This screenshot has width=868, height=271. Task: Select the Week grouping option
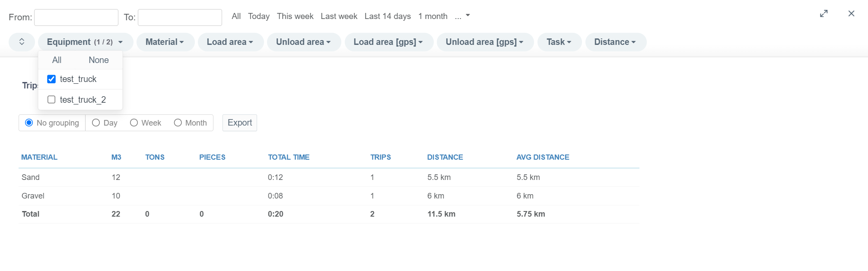tap(134, 123)
